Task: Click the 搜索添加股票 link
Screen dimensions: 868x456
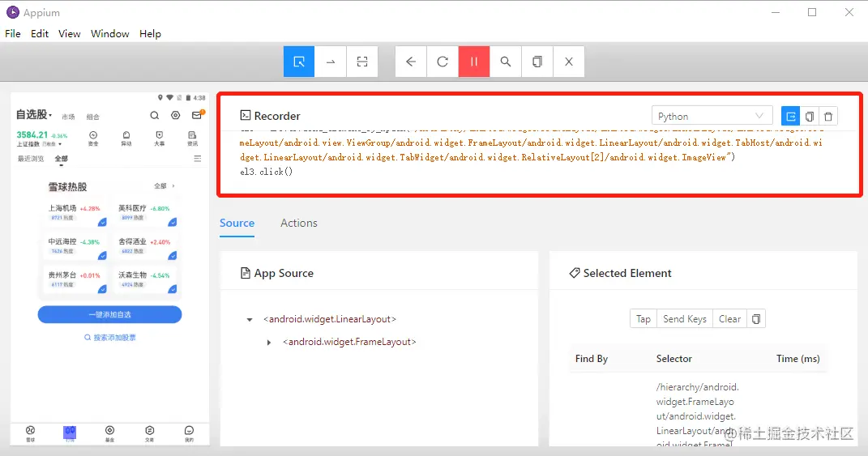Action: (x=109, y=338)
